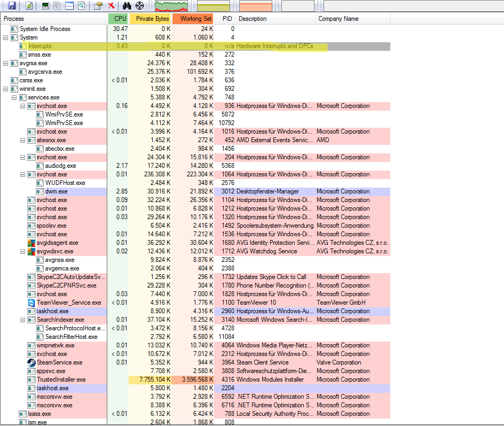Collapse the SearchIndexer.exe tree node
This screenshot has height=426, width=504.
23,320
